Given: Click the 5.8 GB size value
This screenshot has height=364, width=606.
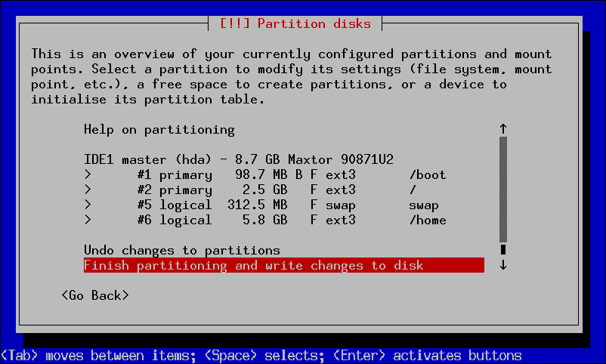Looking at the screenshot, I should pyautogui.click(x=265, y=220).
